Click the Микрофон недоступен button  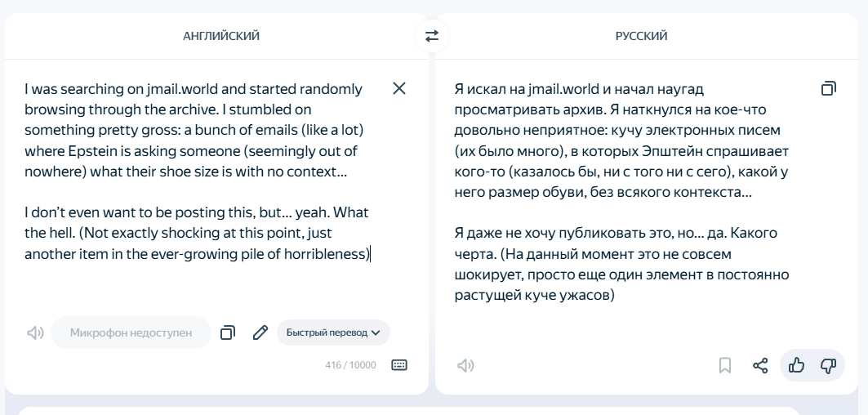click(131, 332)
